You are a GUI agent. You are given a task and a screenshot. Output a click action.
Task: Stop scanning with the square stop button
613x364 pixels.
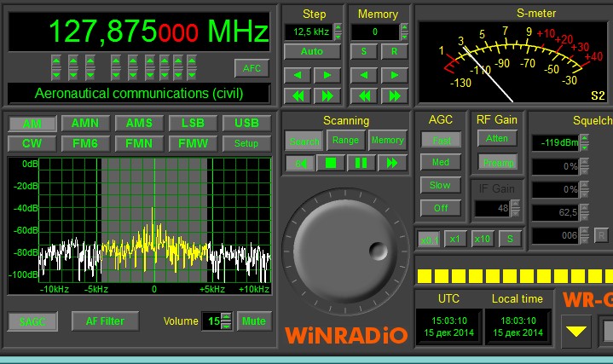pyautogui.click(x=331, y=162)
